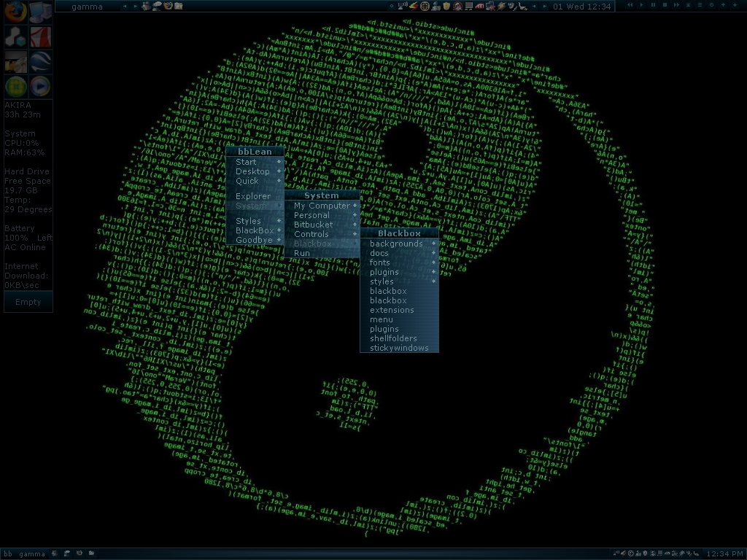Viewport: 747px width, 560px height.
Task: Click the Firefox task icon in top bar
Action: click(168, 6)
